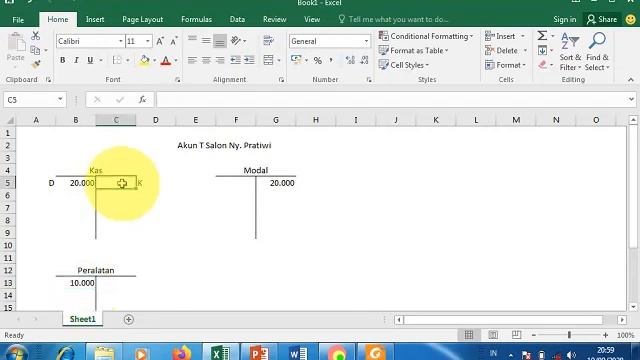Add a new sheet with plus icon
Viewport: 640px width, 360px height.
[x=129, y=320]
